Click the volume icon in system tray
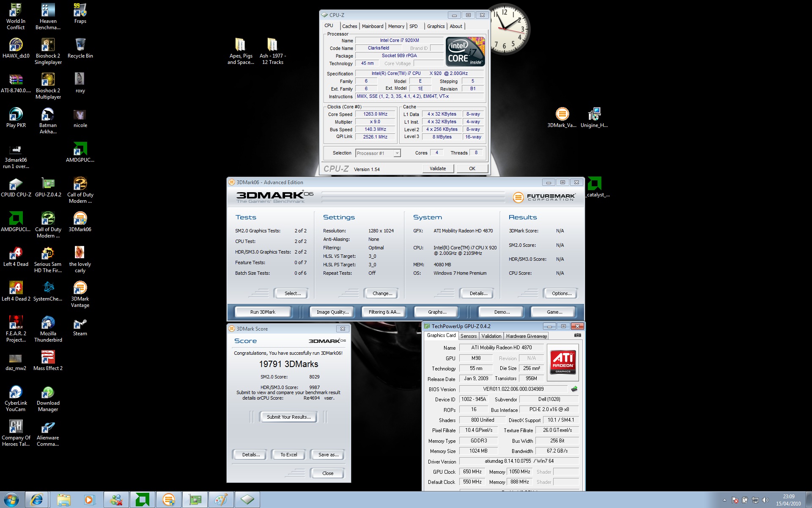Viewport: 812px width, 508px height. pos(765,500)
